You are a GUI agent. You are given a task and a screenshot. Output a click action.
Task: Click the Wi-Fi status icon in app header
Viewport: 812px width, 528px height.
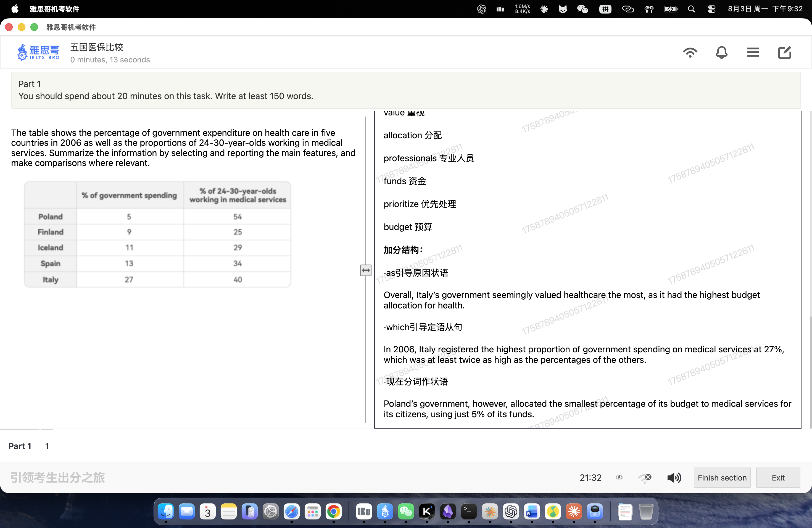tap(690, 52)
